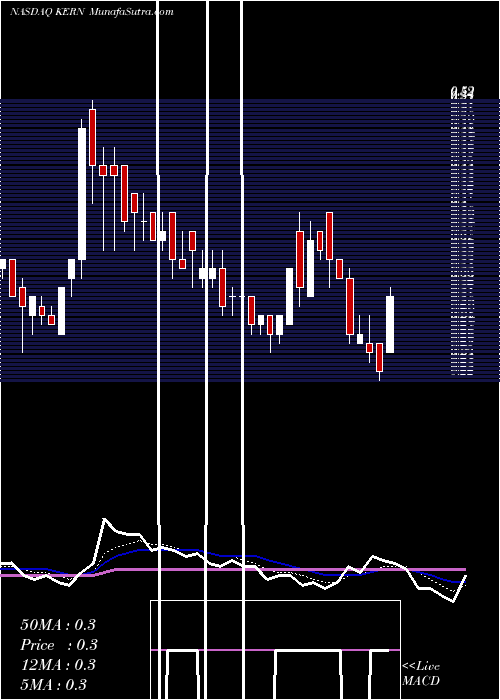Click the red candlestick at the chart's highest peak

coord(92,138)
